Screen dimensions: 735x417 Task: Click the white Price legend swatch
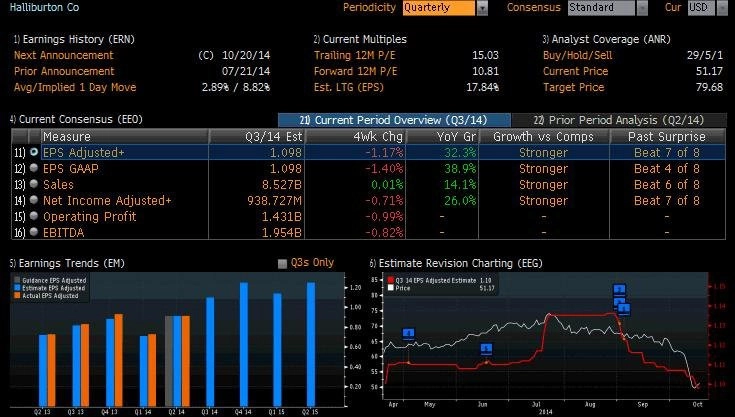(x=390, y=288)
